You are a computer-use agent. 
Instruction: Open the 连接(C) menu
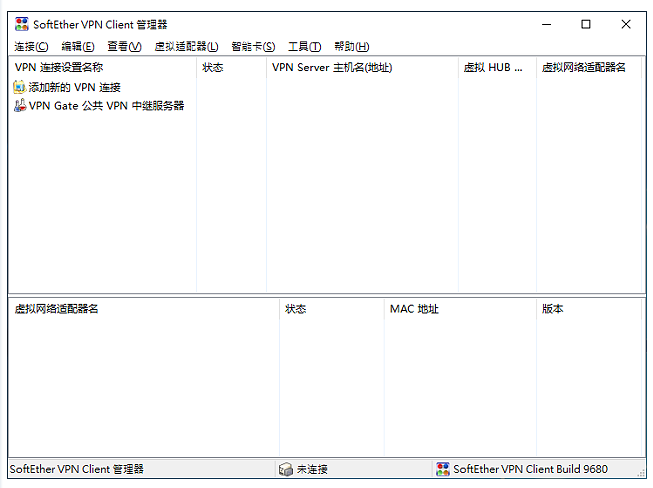pyautogui.click(x=31, y=46)
